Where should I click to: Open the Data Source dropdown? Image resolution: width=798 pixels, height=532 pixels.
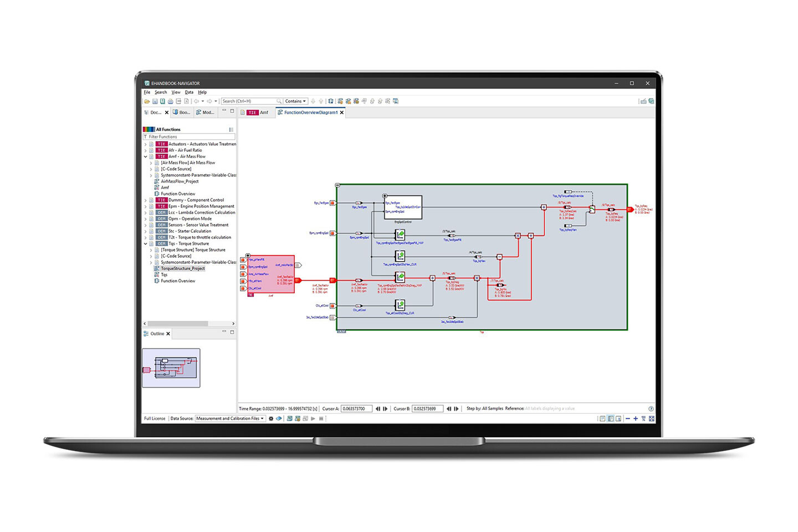click(230, 418)
